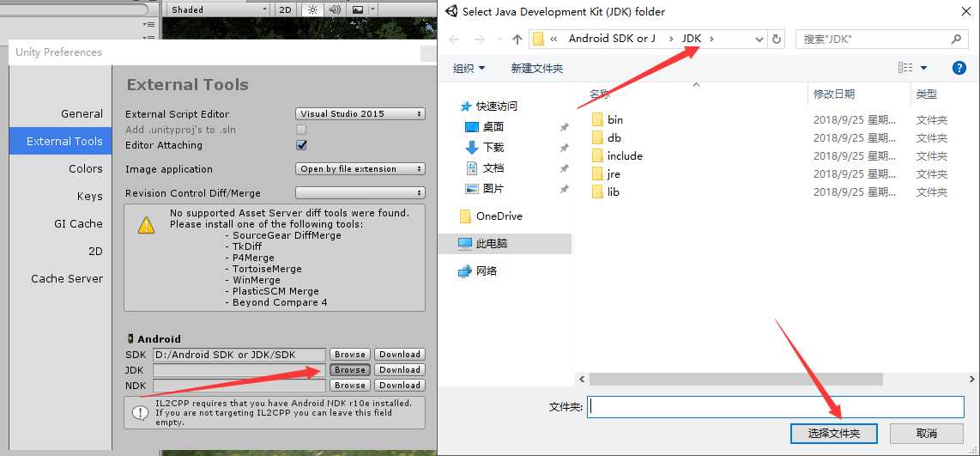Screen dimensions: 980x456
Task: Switch to 2D preferences tab
Action: [x=95, y=252]
